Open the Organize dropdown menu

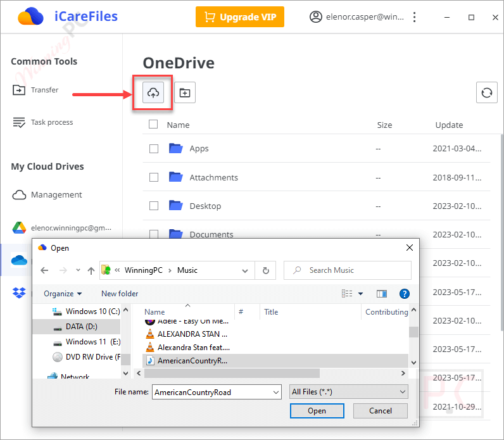pyautogui.click(x=63, y=294)
